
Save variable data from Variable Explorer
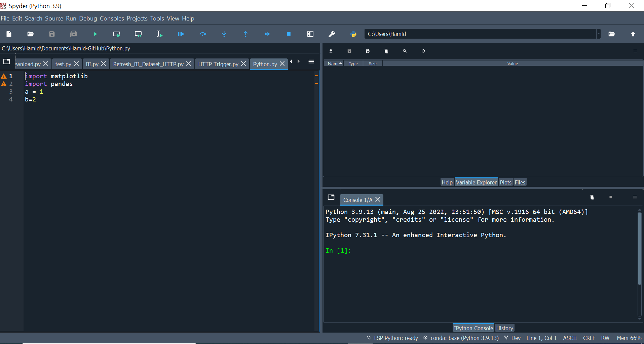[x=349, y=51]
